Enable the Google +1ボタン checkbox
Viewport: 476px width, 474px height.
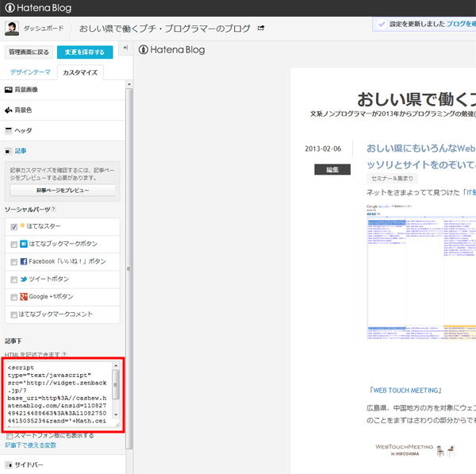tap(13, 298)
